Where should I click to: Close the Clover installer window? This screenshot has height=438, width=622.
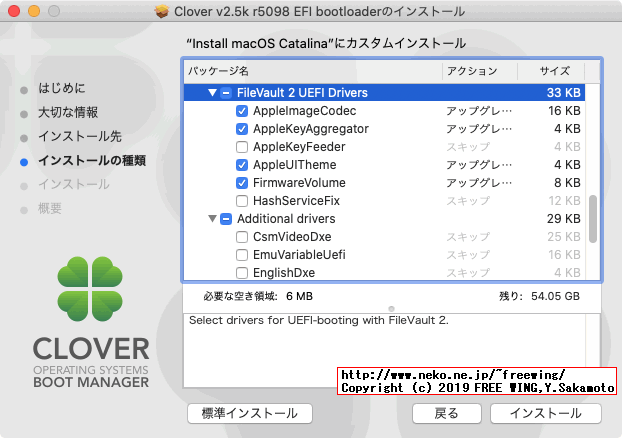[14, 11]
